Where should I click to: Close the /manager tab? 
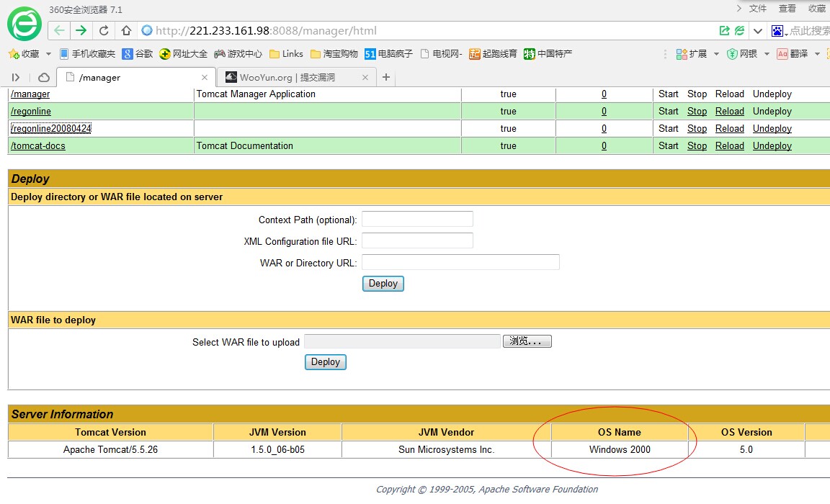point(205,77)
